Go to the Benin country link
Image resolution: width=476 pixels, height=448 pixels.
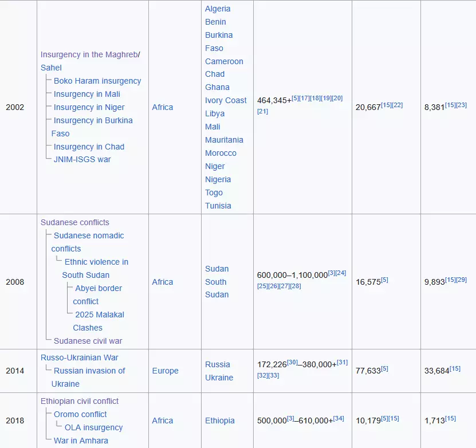coord(215,22)
